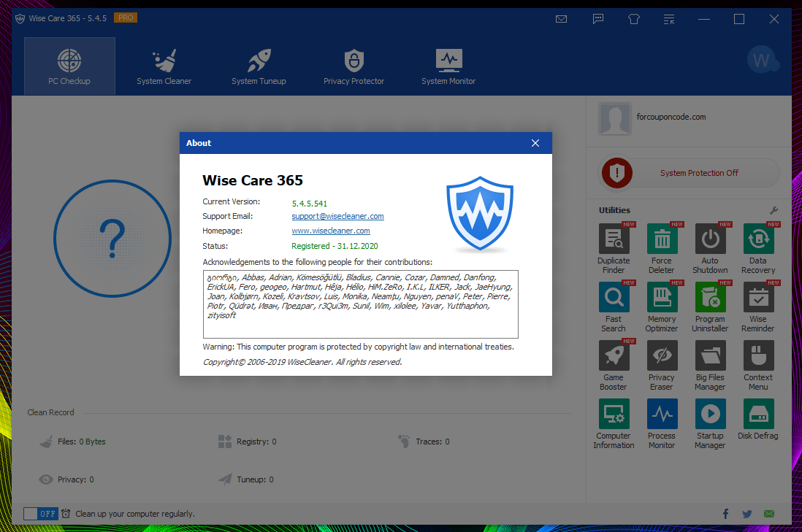Launch the Data Recovery utility

(758, 249)
